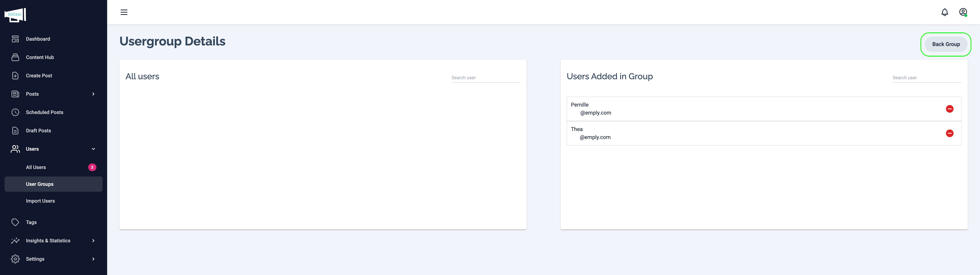Select Draft Posts in sidebar
The height and width of the screenshot is (275, 980).
pyautogui.click(x=38, y=131)
